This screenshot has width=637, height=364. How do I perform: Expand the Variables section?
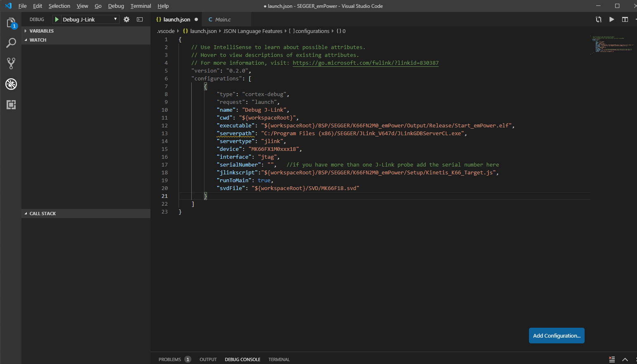(41, 31)
